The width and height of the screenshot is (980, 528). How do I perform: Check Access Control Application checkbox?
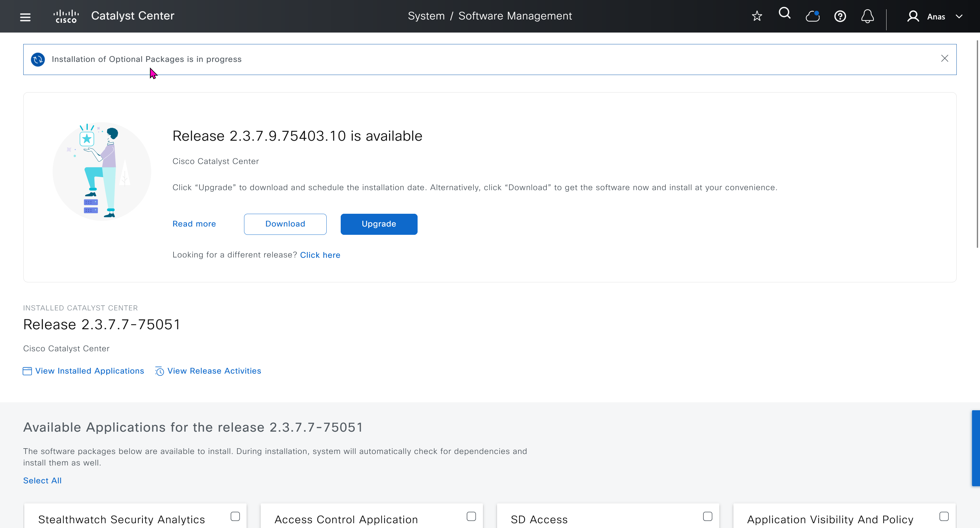(471, 516)
